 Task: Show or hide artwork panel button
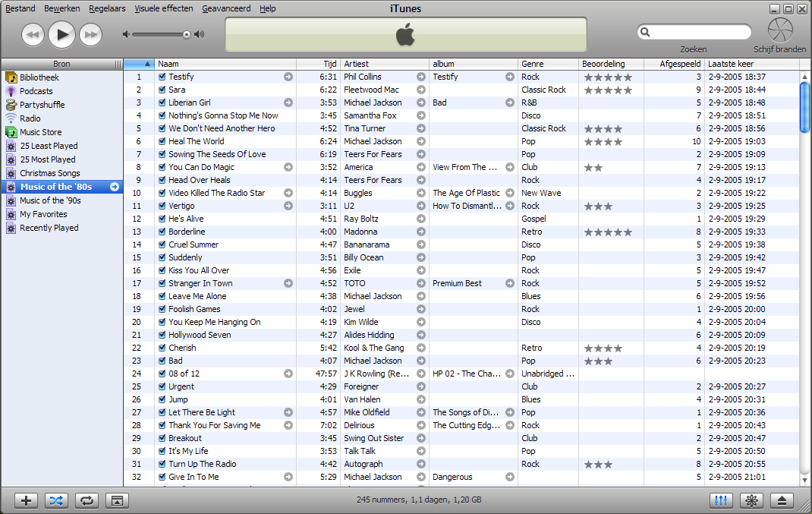(117, 500)
